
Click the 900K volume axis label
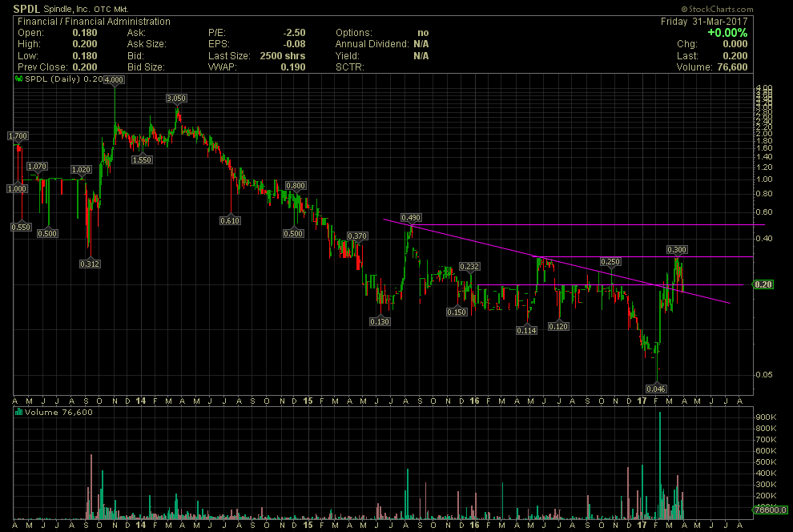click(x=767, y=417)
